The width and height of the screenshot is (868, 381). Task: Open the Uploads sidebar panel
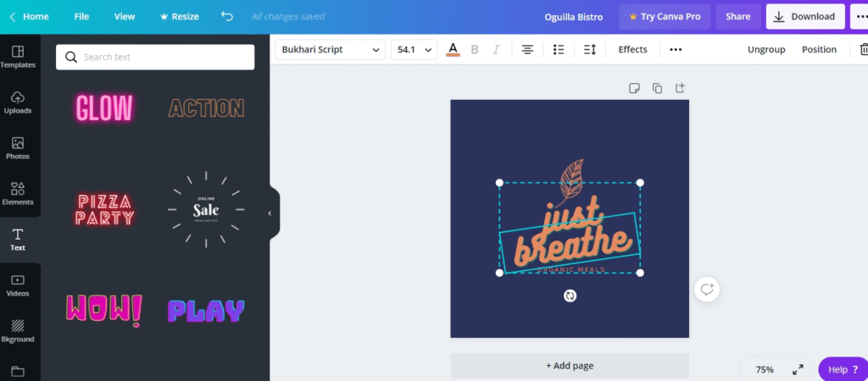(18, 102)
